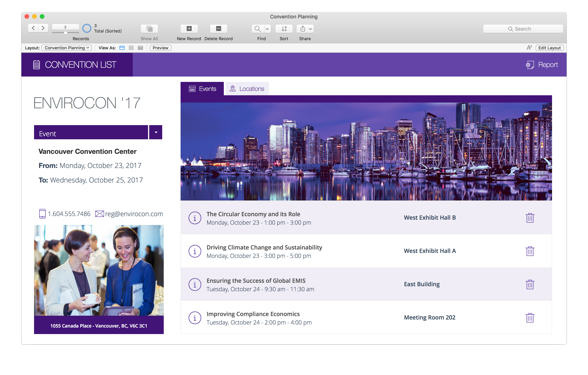Toggle text formatting with the Aa control
The width and height of the screenshot is (588, 375).
pos(529,47)
